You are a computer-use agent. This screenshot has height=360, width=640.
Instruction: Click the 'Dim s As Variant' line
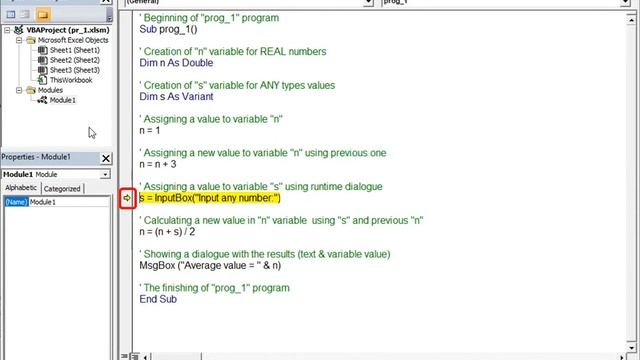(x=176, y=97)
